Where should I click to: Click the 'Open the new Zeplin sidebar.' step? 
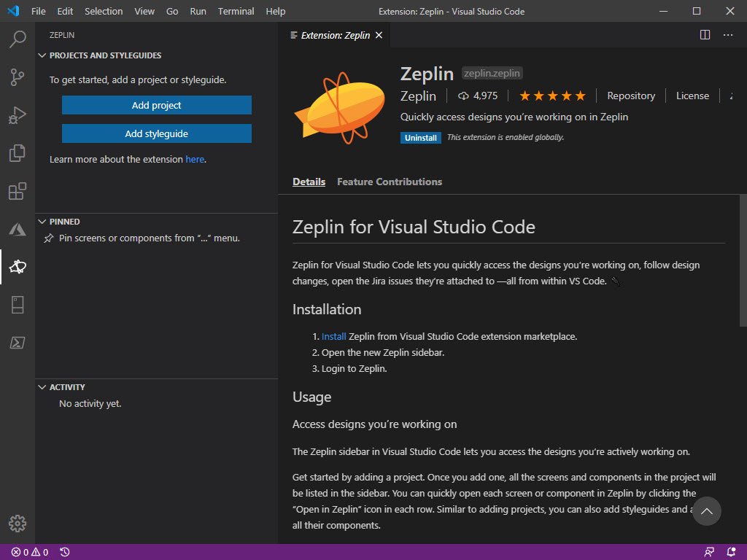pos(382,352)
